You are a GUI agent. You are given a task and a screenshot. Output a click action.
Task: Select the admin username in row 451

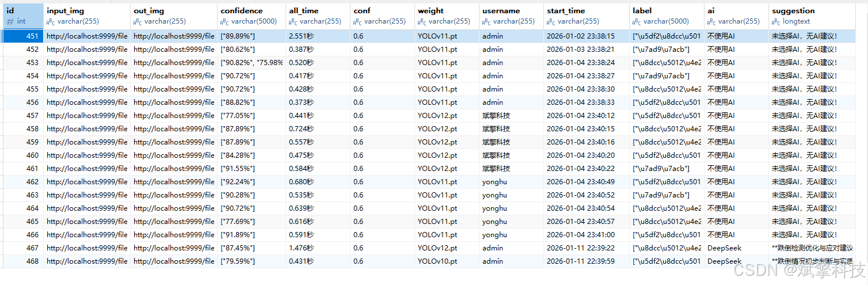pyautogui.click(x=493, y=36)
